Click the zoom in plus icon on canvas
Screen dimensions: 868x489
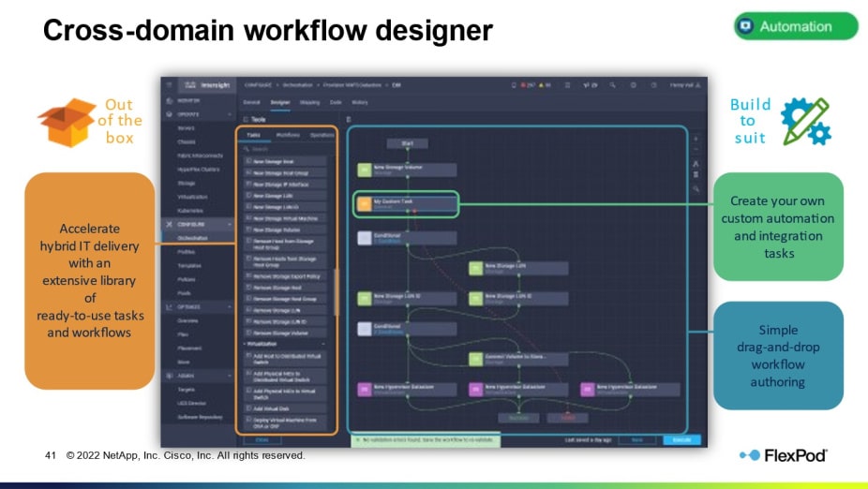coord(695,139)
